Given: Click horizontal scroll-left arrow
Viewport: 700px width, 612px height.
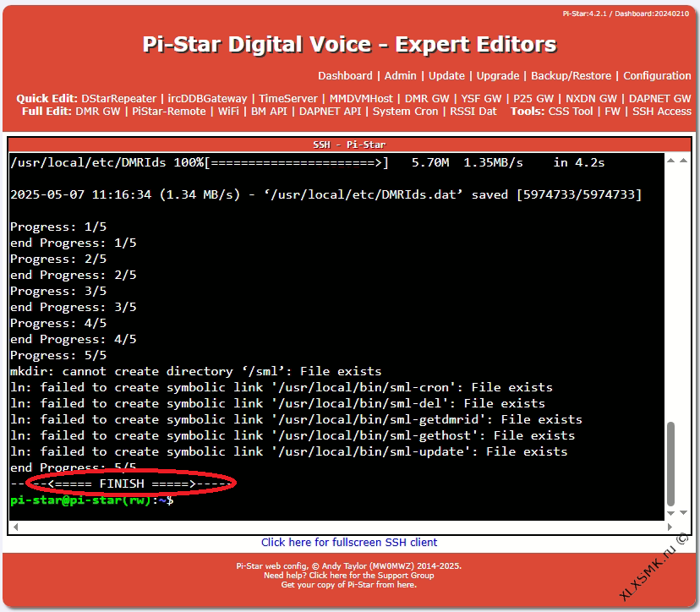Looking at the screenshot, I should pos(15,527).
